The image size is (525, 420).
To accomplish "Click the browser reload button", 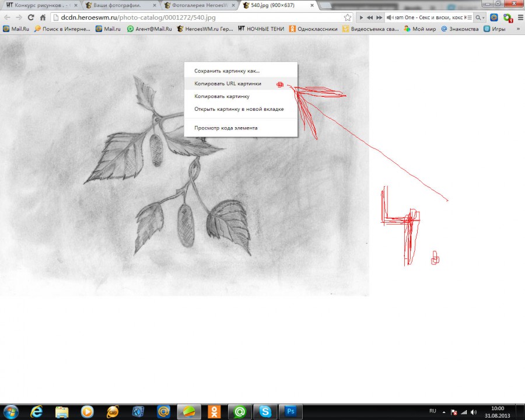I will (x=31, y=17).
